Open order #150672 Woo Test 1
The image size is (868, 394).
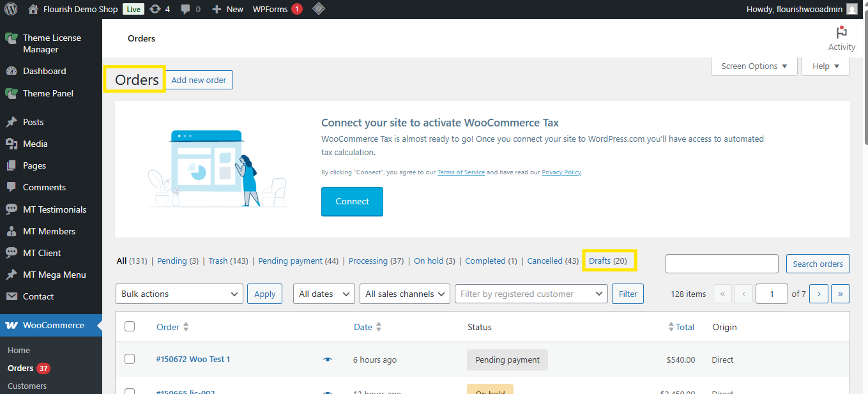point(193,359)
